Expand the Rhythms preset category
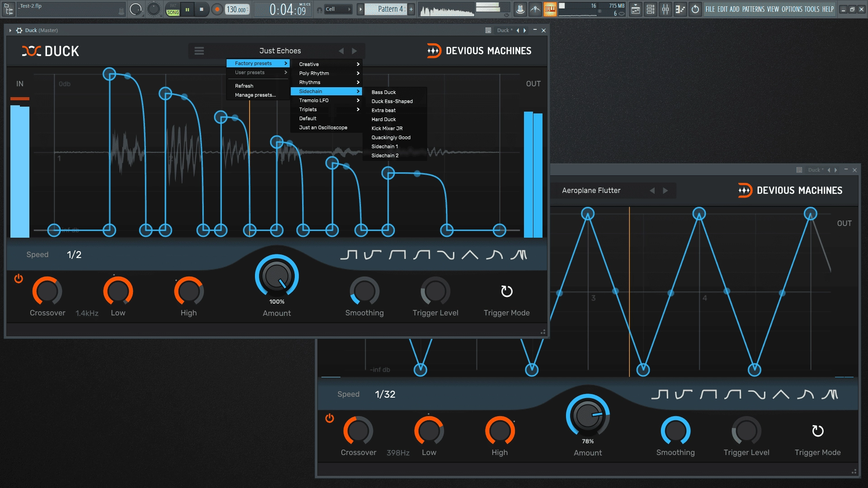The width and height of the screenshot is (868, 488). [326, 82]
